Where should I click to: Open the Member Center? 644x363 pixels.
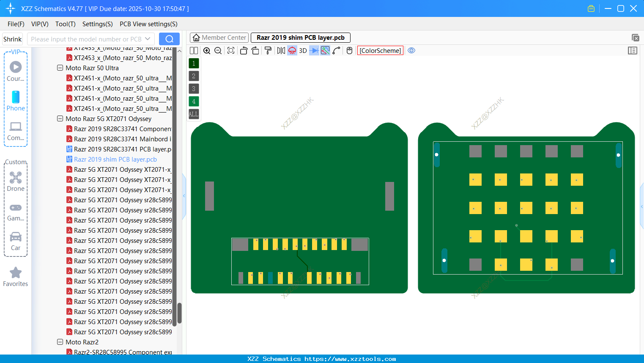pyautogui.click(x=219, y=37)
